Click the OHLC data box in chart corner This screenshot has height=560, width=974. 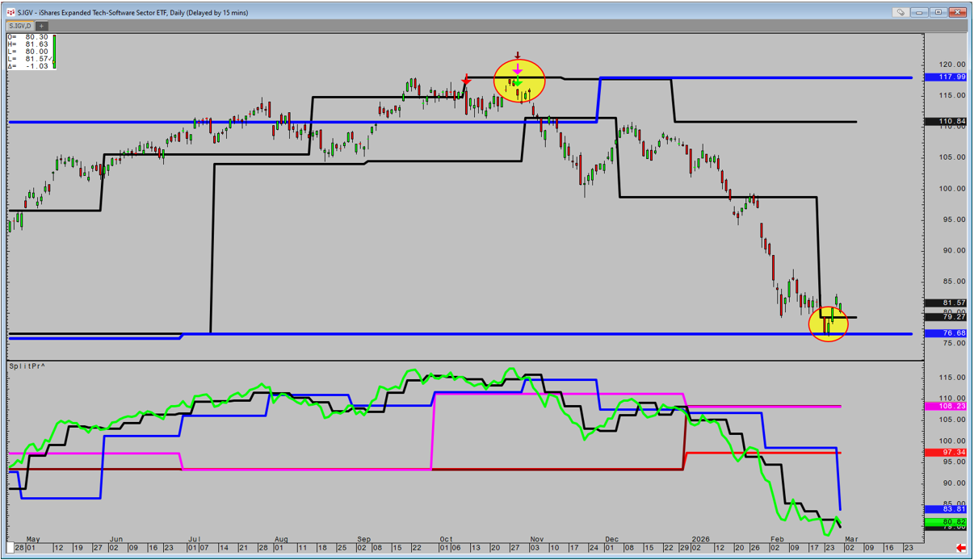point(28,51)
